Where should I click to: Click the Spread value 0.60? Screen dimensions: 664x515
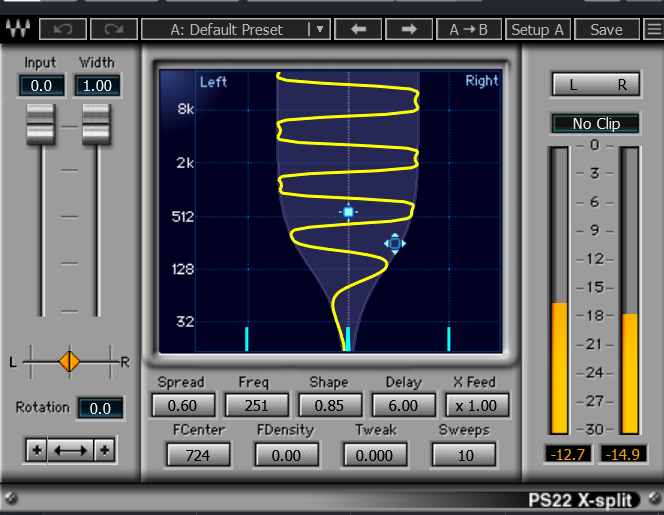tap(183, 405)
